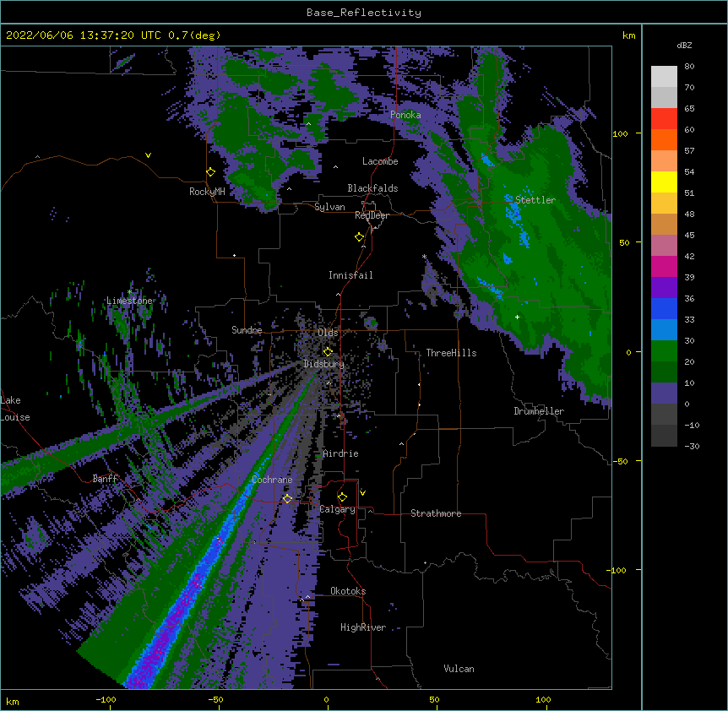Click the Lake Louise label
The width and height of the screenshot is (728, 711).
coord(15,409)
